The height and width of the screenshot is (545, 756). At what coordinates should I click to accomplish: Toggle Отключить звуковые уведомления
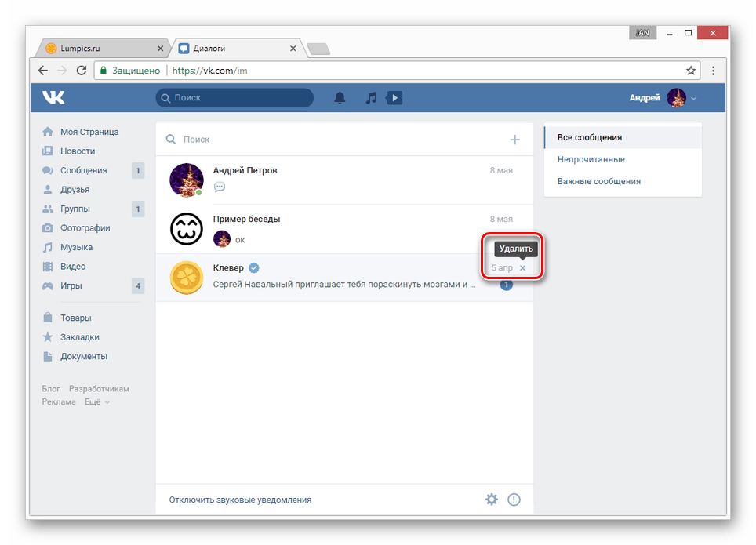240,500
